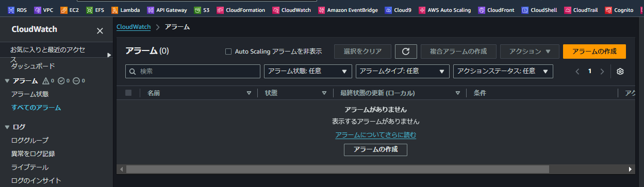The height and width of the screenshot is (187, 644).
Task: Open ロググループ in sidebar
Action: pos(30,140)
